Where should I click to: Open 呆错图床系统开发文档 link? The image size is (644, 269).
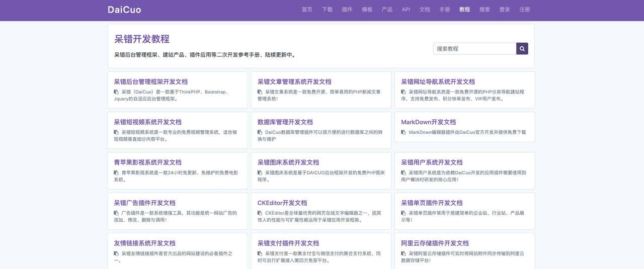pyautogui.click(x=288, y=162)
